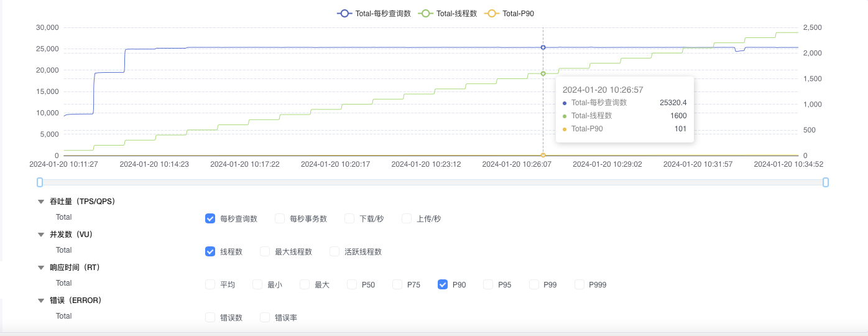
Task: Click the x-axis label 2024-01-20 10:11:27
Action: point(64,164)
